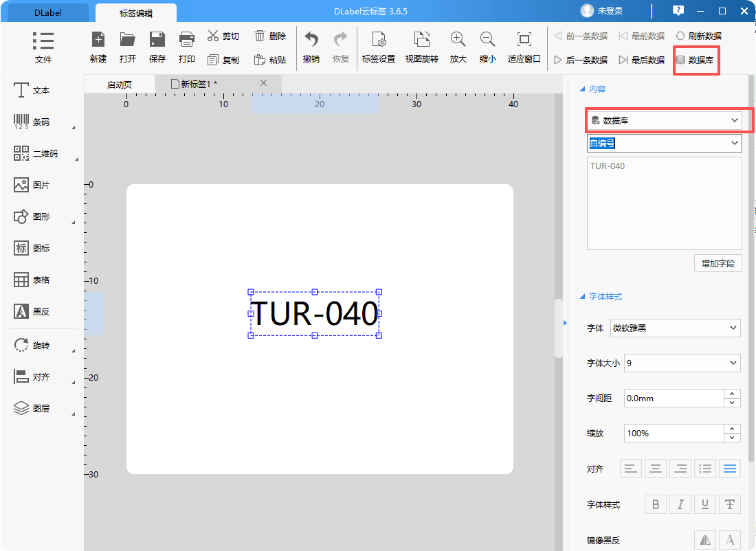Click the 字间距 0.0mm field

(674, 398)
